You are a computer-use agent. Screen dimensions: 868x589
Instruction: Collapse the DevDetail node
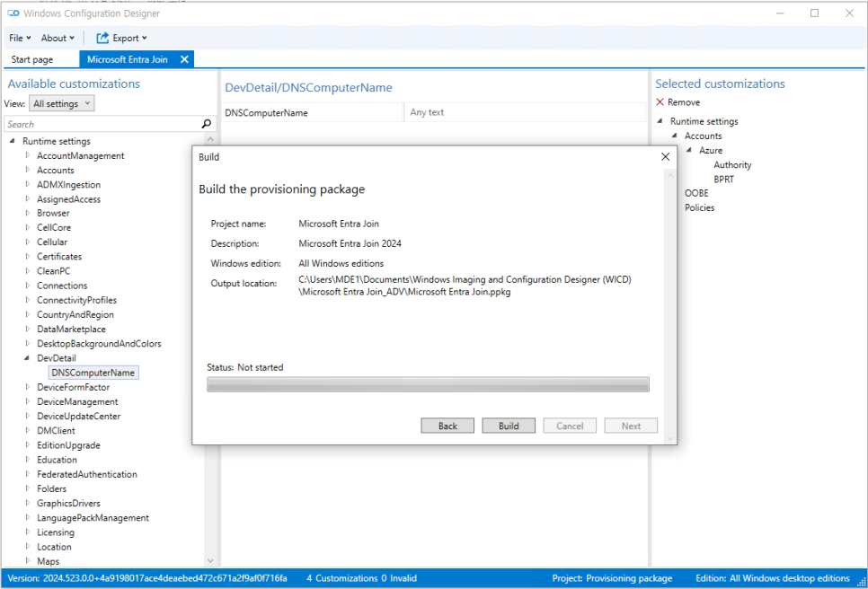click(x=27, y=358)
